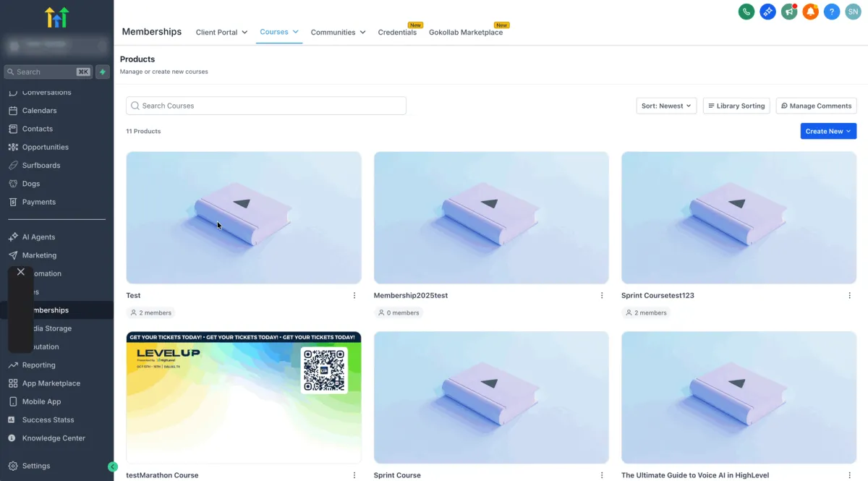Open three-dot menu for Sprint Coursetest123
868x481 pixels.
(x=849, y=295)
